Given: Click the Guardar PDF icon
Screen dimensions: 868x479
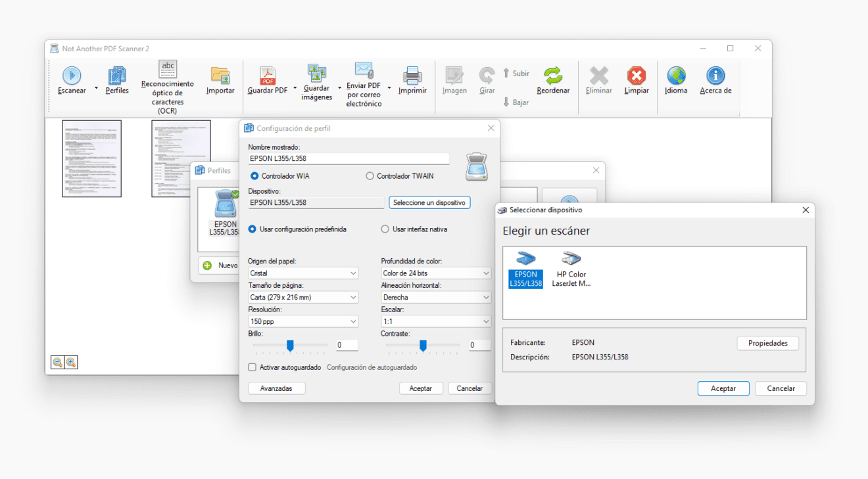Looking at the screenshot, I should click(268, 76).
